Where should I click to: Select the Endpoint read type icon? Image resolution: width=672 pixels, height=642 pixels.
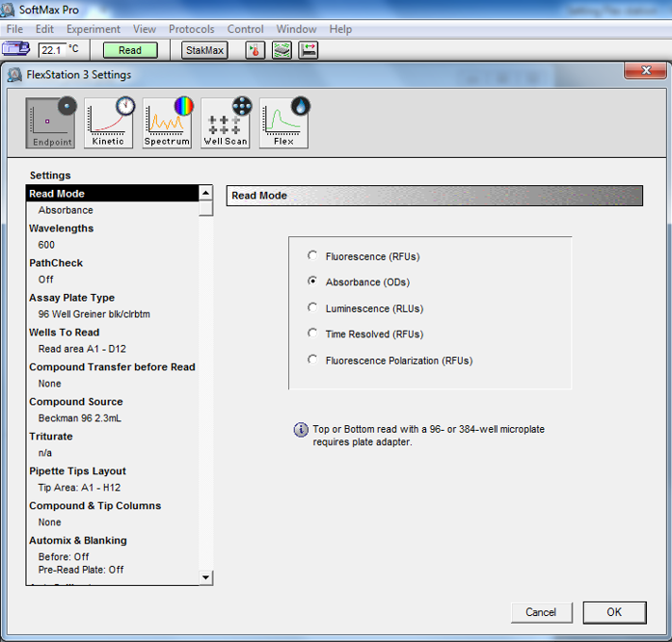pos(50,122)
